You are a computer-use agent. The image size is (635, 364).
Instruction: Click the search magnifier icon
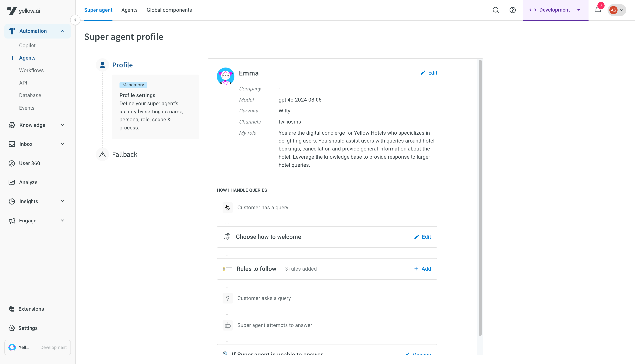pyautogui.click(x=496, y=10)
